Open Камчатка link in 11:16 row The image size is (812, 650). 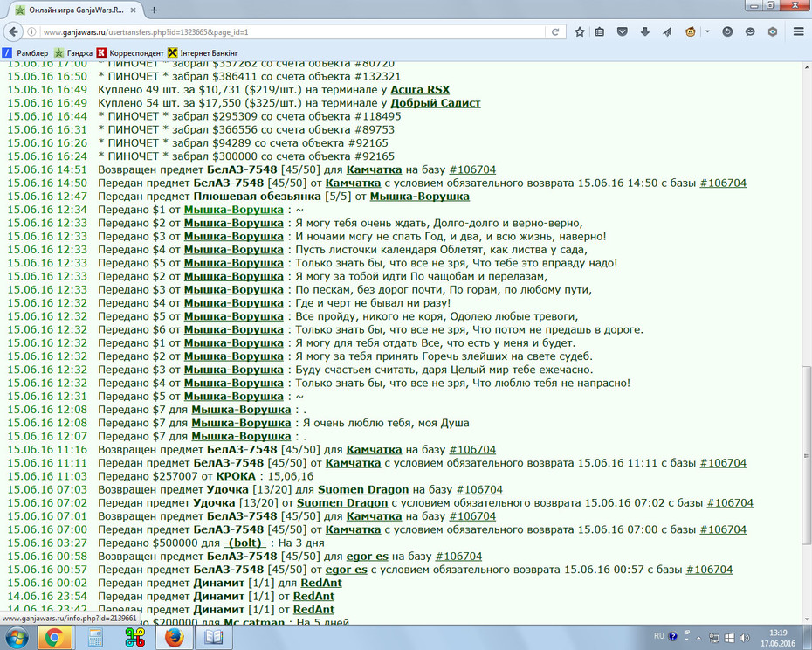(x=374, y=450)
